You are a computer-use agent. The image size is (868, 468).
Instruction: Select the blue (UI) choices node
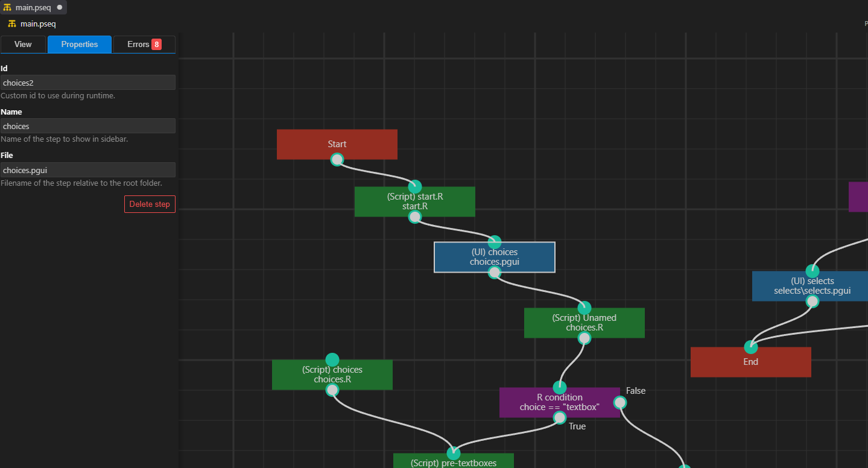495,257
